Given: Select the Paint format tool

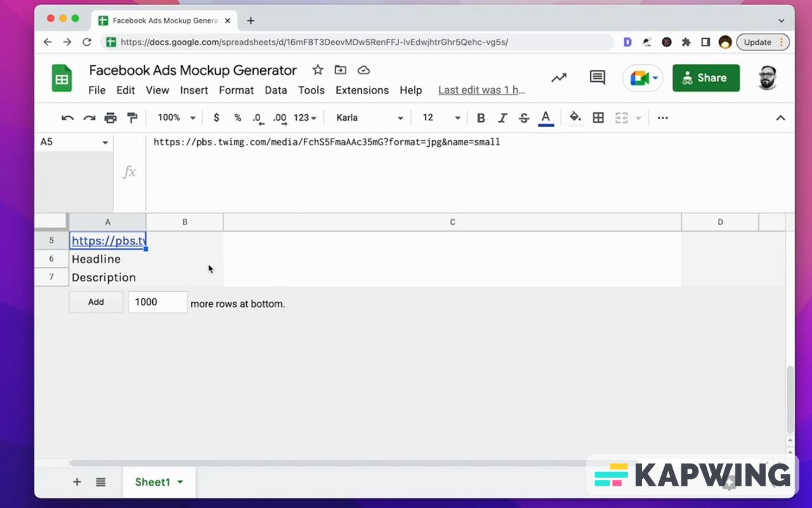Looking at the screenshot, I should tap(132, 117).
